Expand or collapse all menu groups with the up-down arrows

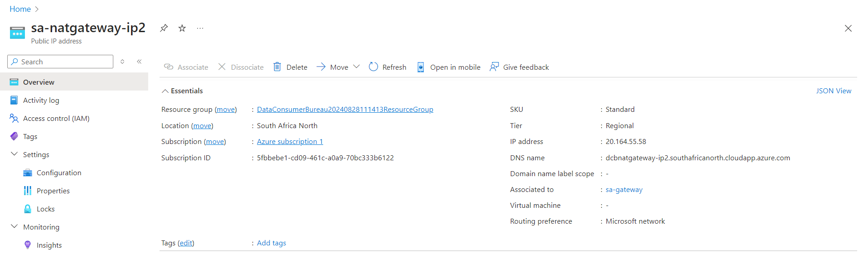(122, 62)
